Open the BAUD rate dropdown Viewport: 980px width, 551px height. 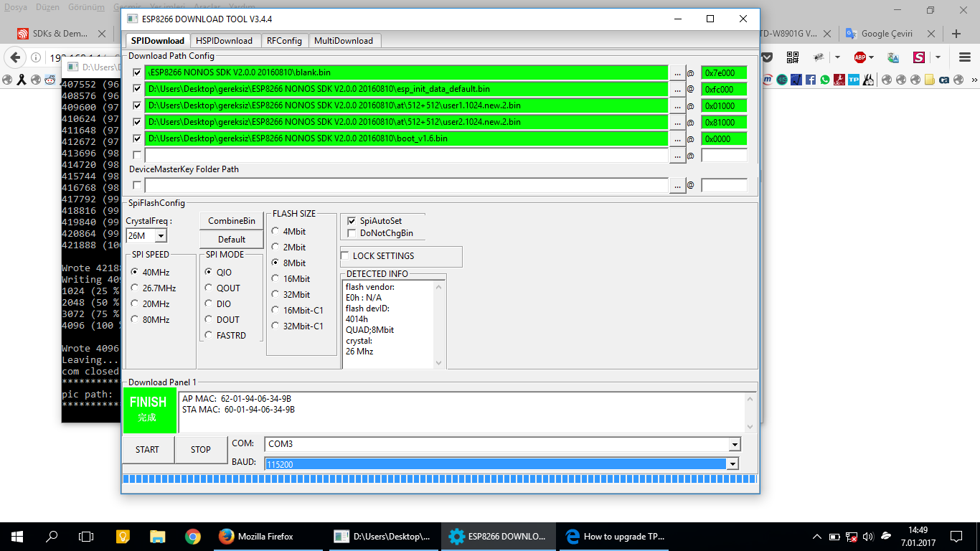pos(733,463)
